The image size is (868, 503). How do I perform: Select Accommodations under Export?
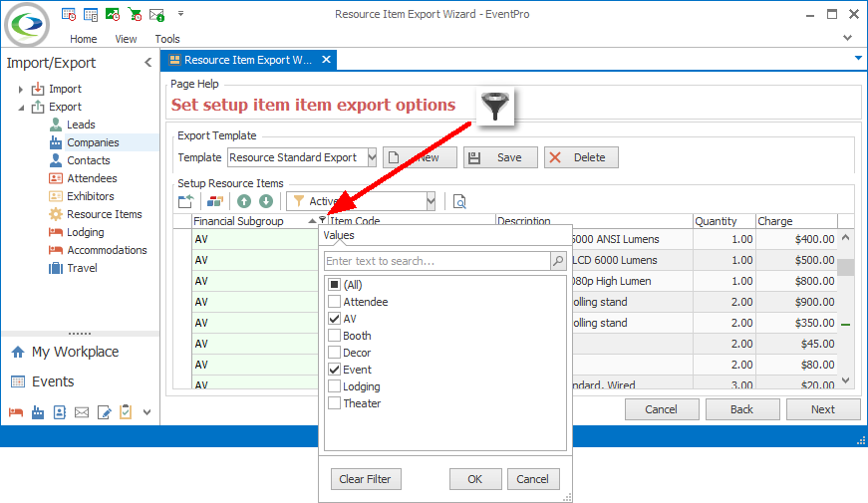(107, 250)
